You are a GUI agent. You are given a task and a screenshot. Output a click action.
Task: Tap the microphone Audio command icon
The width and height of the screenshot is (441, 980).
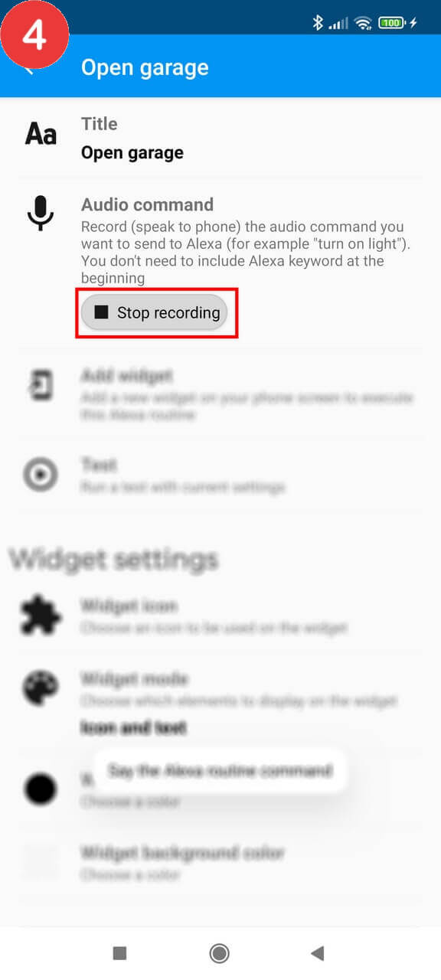pyautogui.click(x=41, y=213)
